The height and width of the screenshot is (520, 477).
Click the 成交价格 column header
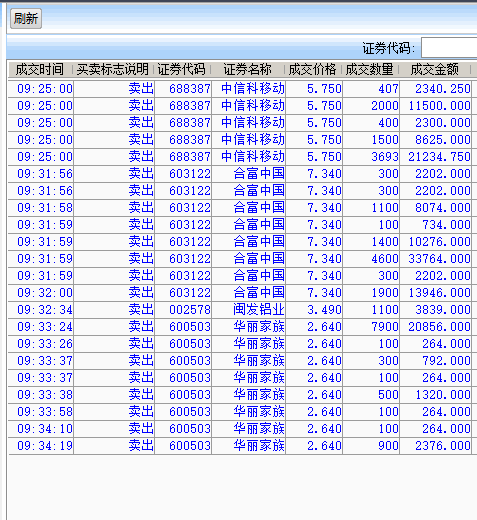313,69
